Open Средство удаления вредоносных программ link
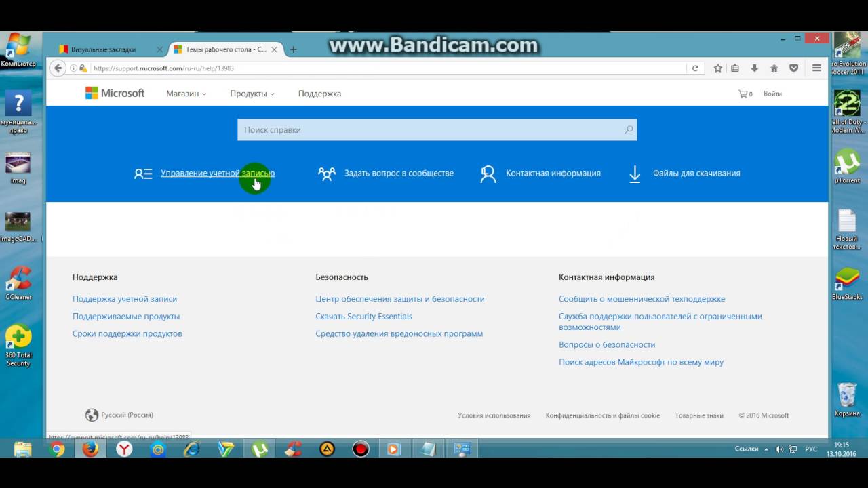The width and height of the screenshot is (868, 488). 399,333
